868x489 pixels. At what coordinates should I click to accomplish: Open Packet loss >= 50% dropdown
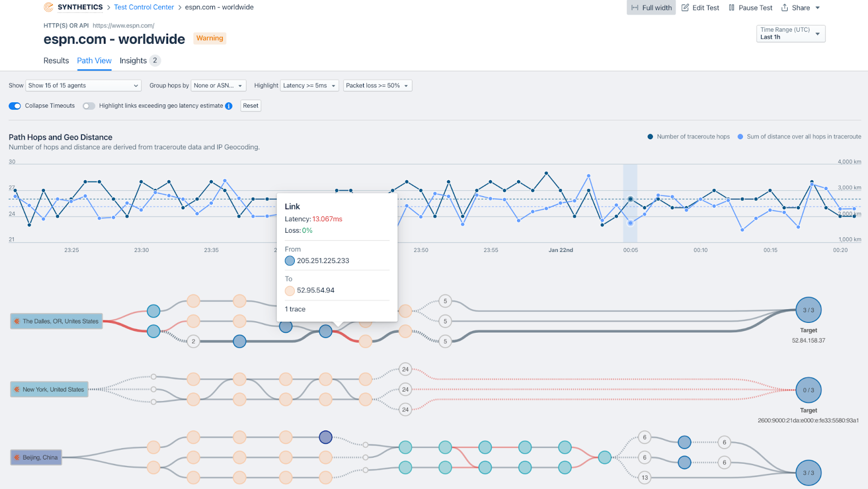pos(377,85)
